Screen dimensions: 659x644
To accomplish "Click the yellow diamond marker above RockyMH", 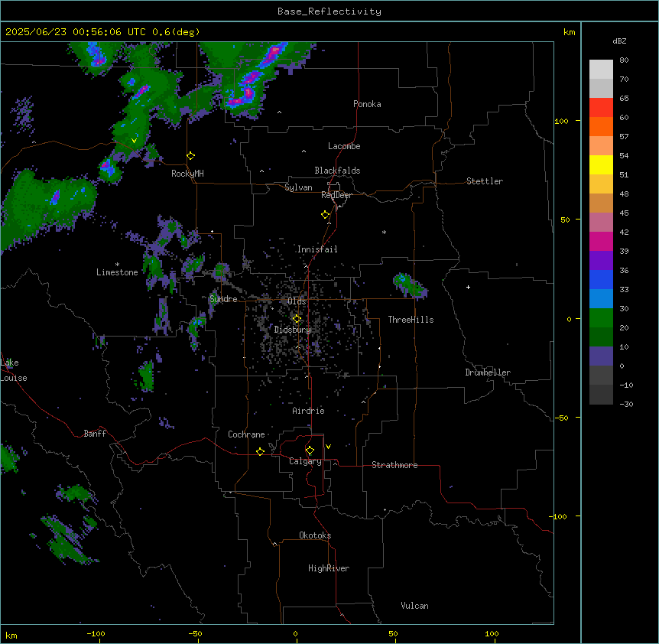I will coord(191,156).
